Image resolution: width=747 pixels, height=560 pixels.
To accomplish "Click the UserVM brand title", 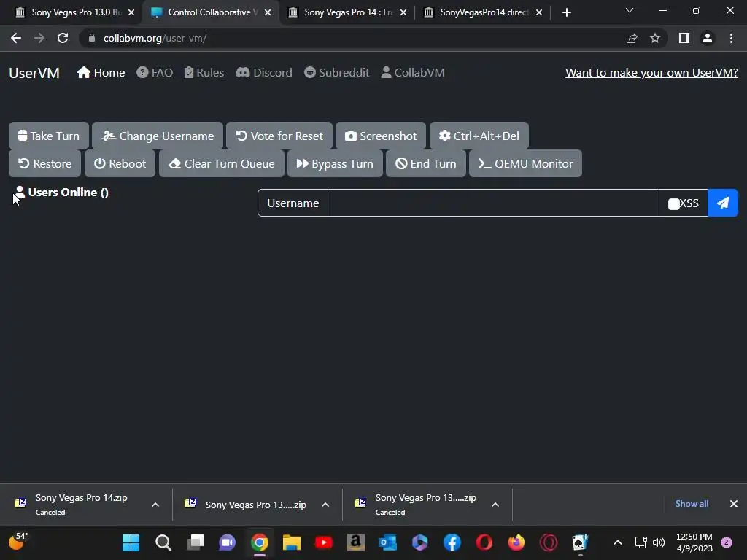I will 34,73.
